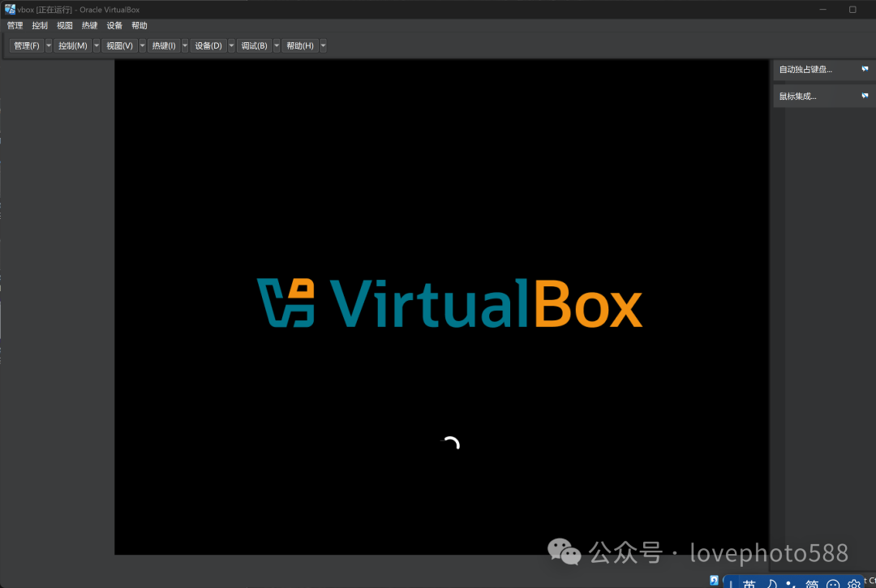Dismiss the 鼠标集成 notification icon
Screen dimensions: 876x588
865,96
